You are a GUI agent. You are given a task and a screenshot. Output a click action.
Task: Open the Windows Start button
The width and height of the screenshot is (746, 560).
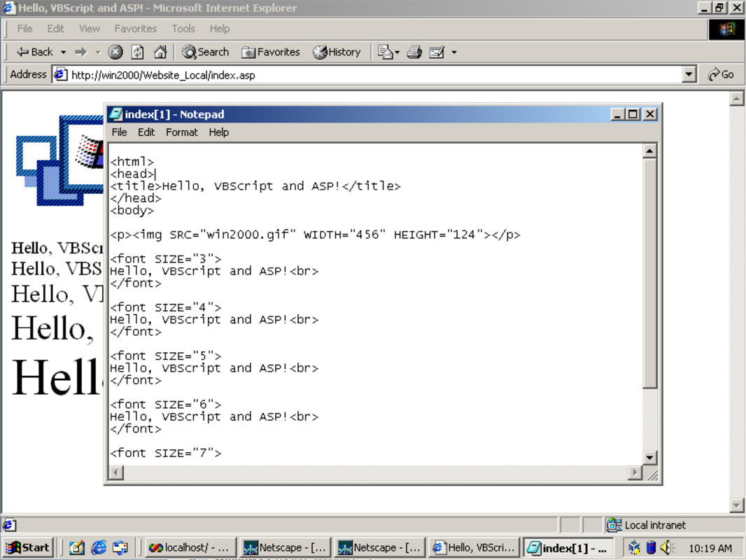click(x=27, y=547)
